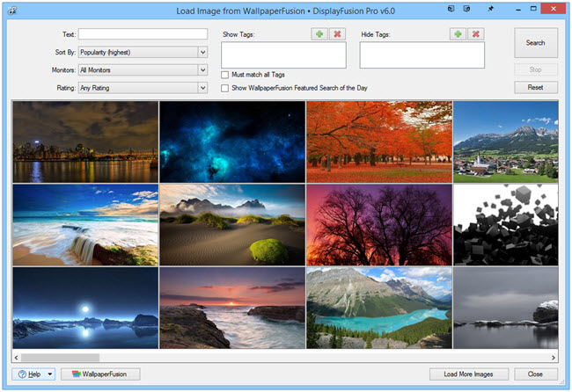
Task: Click the red X icon beside Show Tags
Action: click(337, 34)
